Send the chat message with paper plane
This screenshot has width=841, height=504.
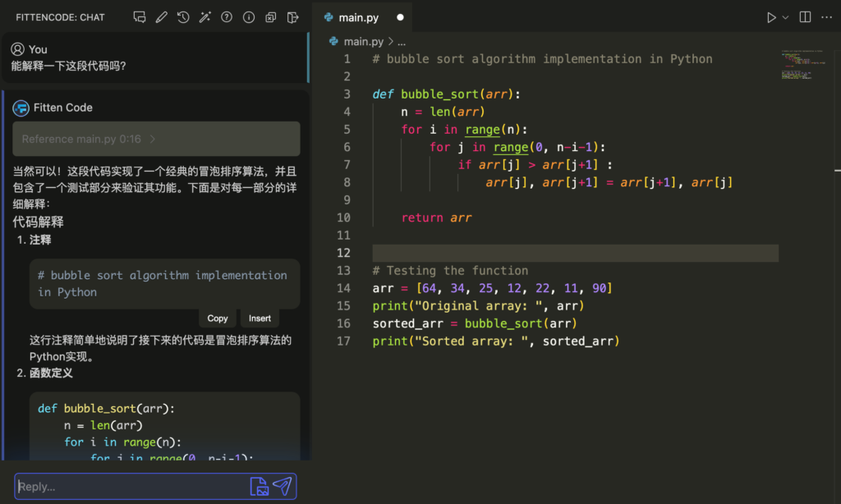tap(282, 486)
